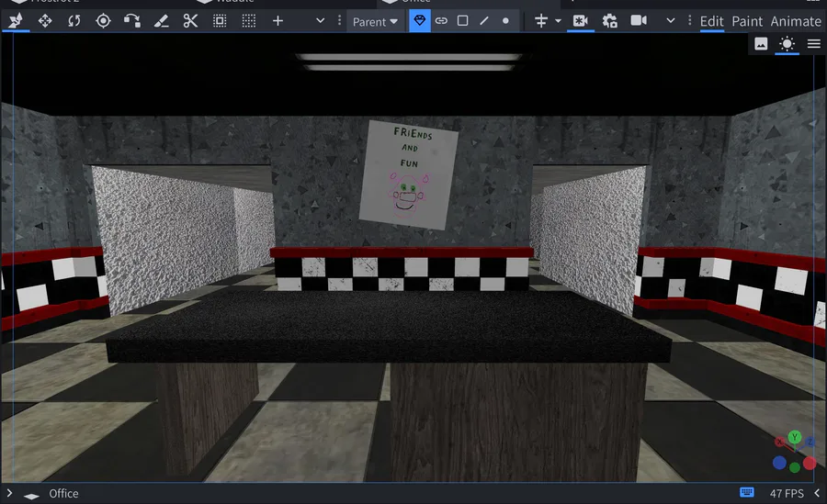Image resolution: width=827 pixels, height=504 pixels.
Task: Click the video camera view icon
Action: pyautogui.click(x=639, y=20)
